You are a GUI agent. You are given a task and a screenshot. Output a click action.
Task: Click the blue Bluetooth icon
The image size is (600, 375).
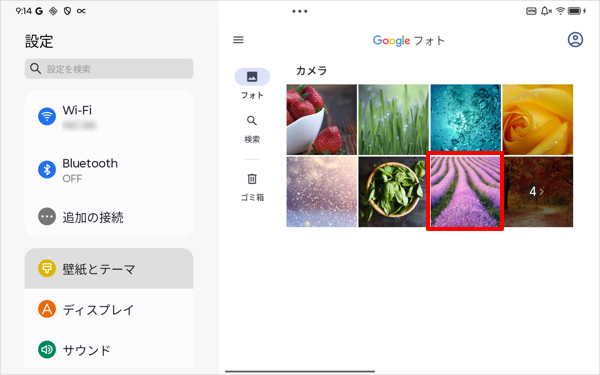[x=47, y=170]
